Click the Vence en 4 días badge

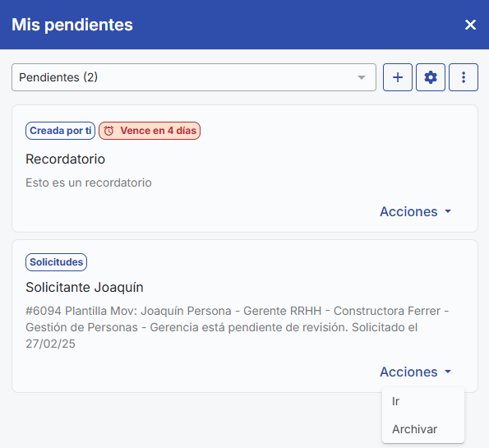click(150, 131)
